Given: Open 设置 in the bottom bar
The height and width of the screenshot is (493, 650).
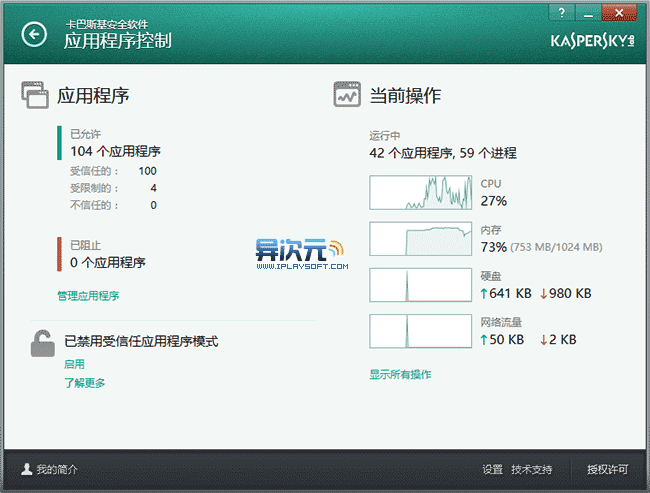Looking at the screenshot, I should tap(492, 469).
